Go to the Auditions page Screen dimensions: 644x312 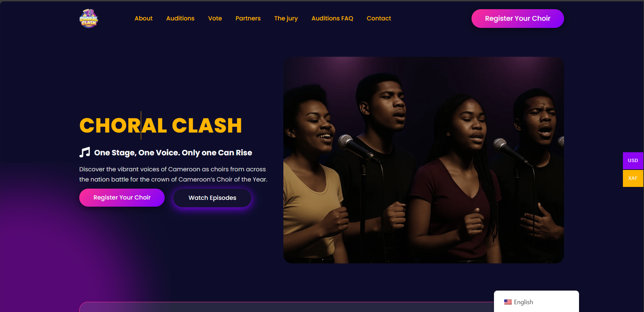click(180, 18)
